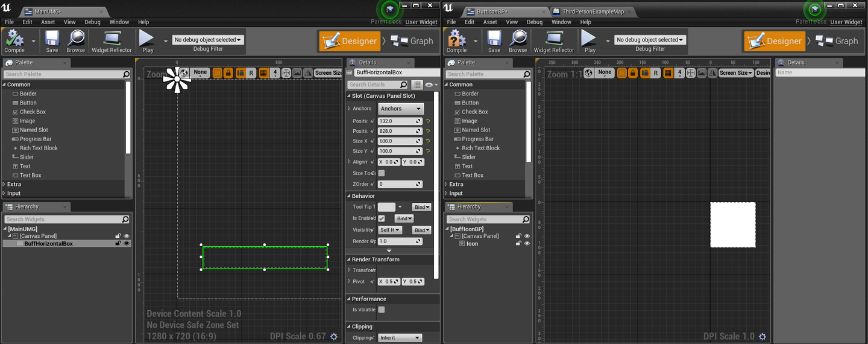This screenshot has width=868, height=344.
Task: Reset Size Y to default value
Action: 428,151
